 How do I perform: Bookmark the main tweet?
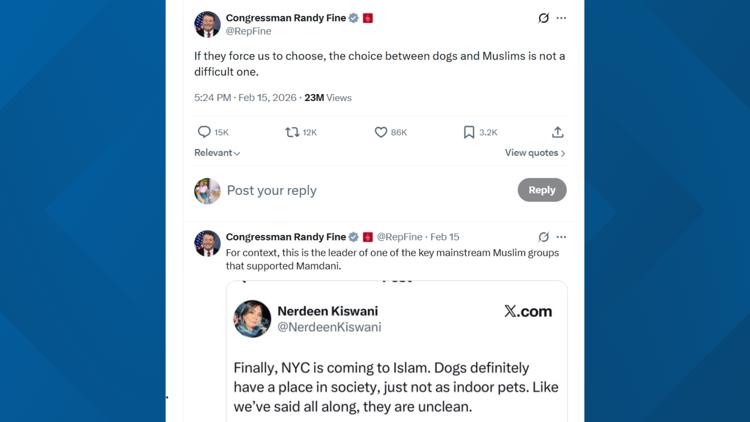[469, 132]
